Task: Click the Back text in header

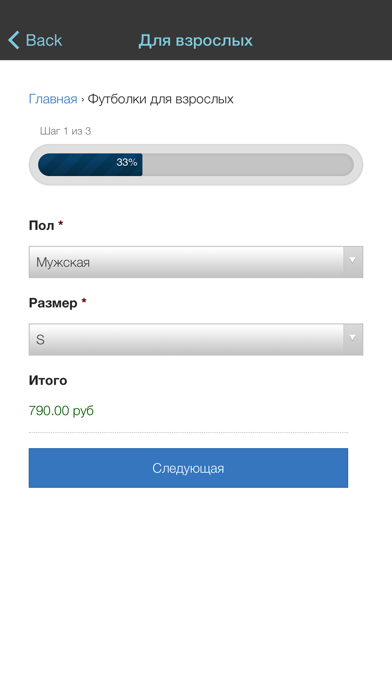Action: tap(44, 40)
